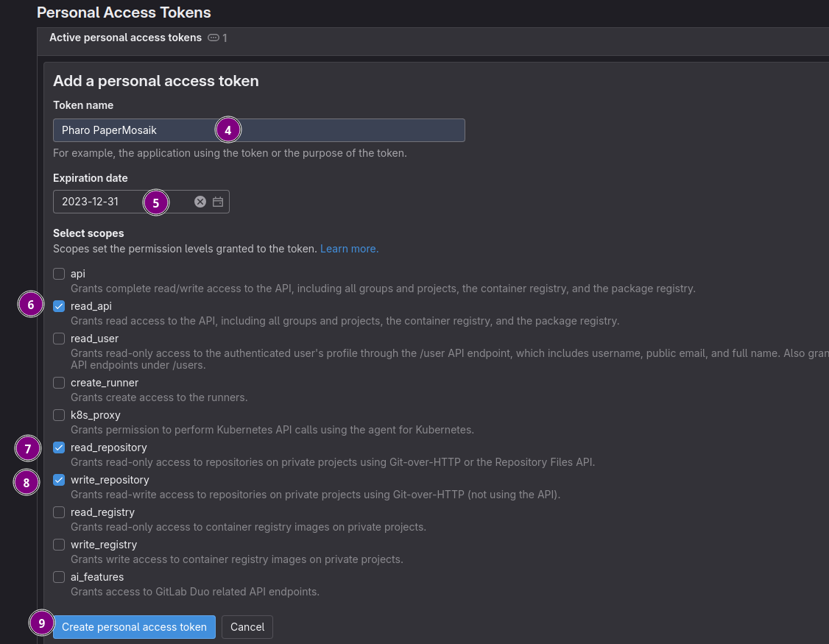
Task: Check the read_user scope
Action: 59,339
